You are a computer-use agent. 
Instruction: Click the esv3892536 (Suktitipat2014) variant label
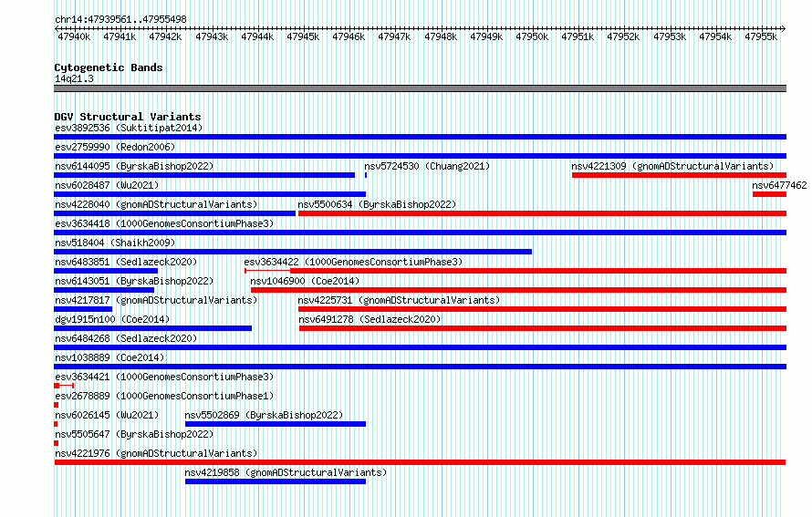tap(129, 128)
